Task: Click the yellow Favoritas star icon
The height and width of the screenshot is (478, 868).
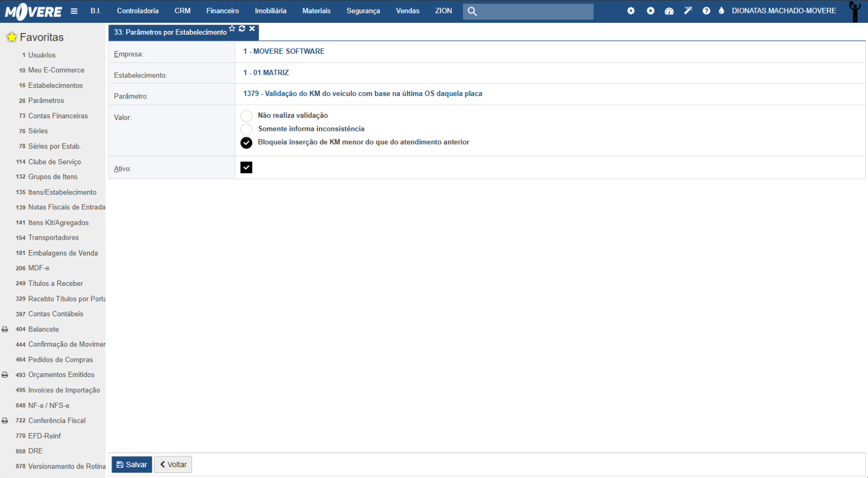Action: [11, 37]
